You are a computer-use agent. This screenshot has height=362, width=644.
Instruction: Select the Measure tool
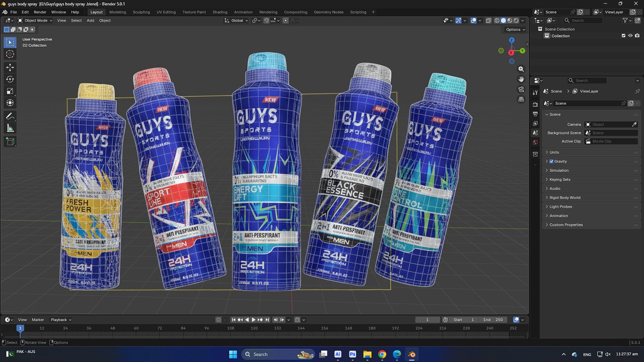(10, 128)
